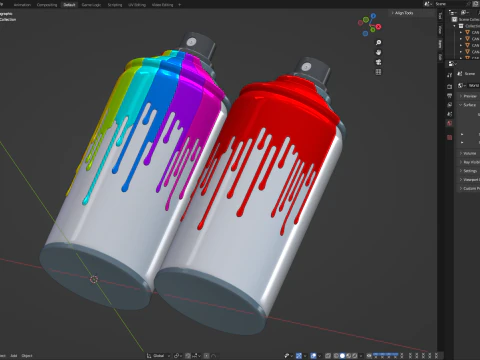Click the World name field in properties
480x360 pixels.
click(x=474, y=86)
